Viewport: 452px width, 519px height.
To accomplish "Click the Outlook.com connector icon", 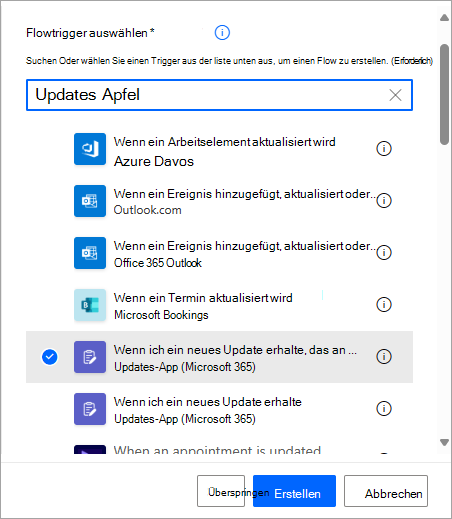I will point(90,201).
